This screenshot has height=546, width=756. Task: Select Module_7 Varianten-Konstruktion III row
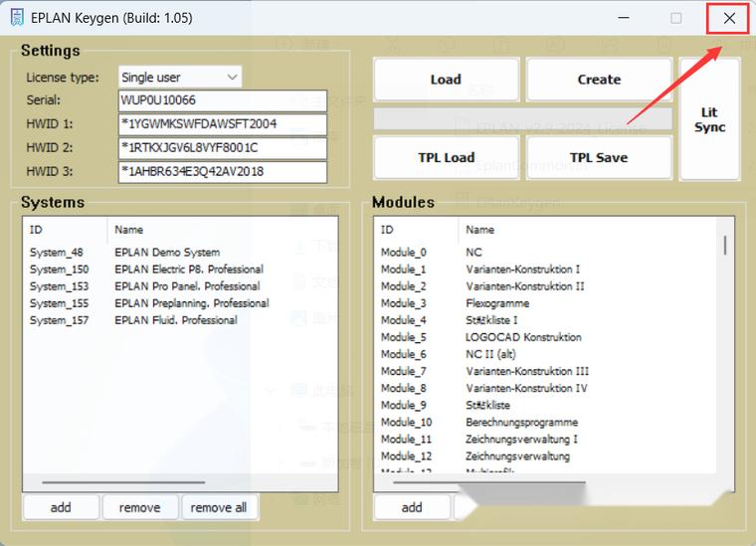tap(545, 372)
